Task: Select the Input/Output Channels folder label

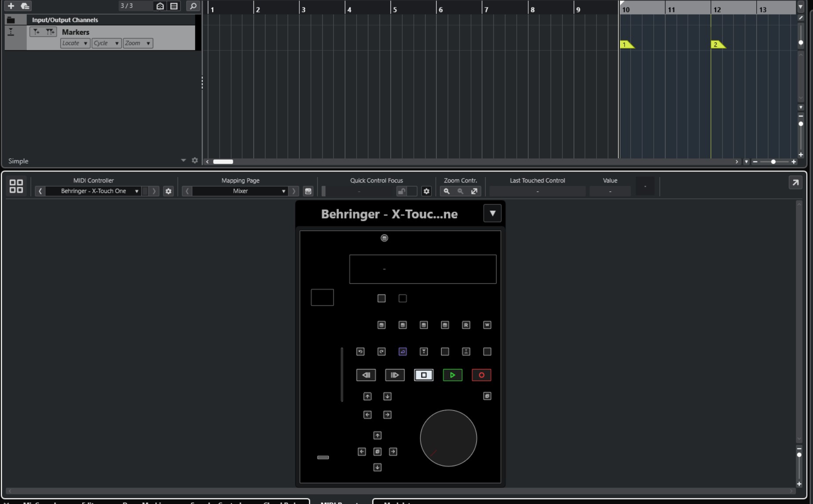Action: [65, 20]
